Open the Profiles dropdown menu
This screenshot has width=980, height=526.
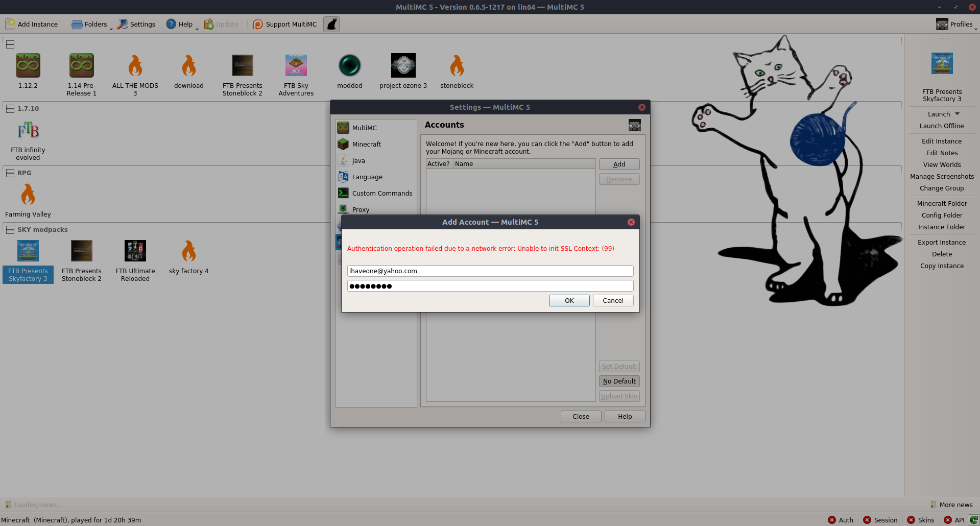957,24
